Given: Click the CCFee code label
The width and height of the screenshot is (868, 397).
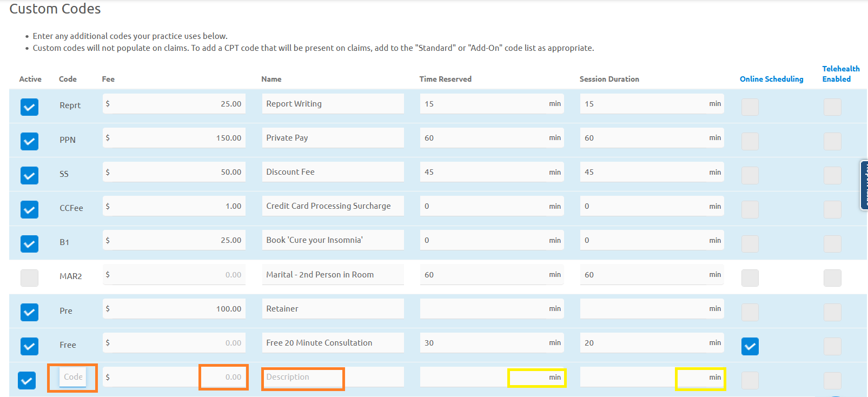Looking at the screenshot, I should pyautogui.click(x=71, y=208).
